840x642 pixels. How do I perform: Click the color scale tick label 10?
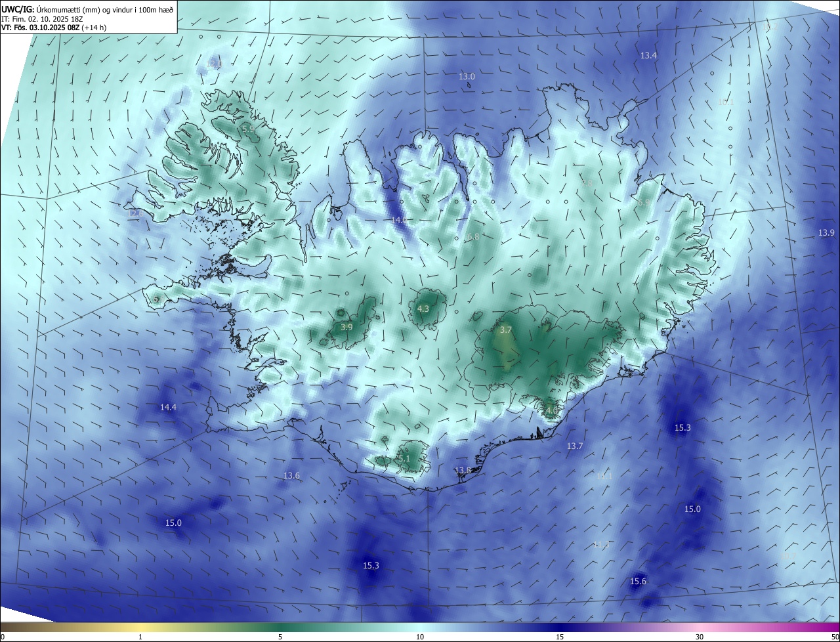tap(420, 637)
